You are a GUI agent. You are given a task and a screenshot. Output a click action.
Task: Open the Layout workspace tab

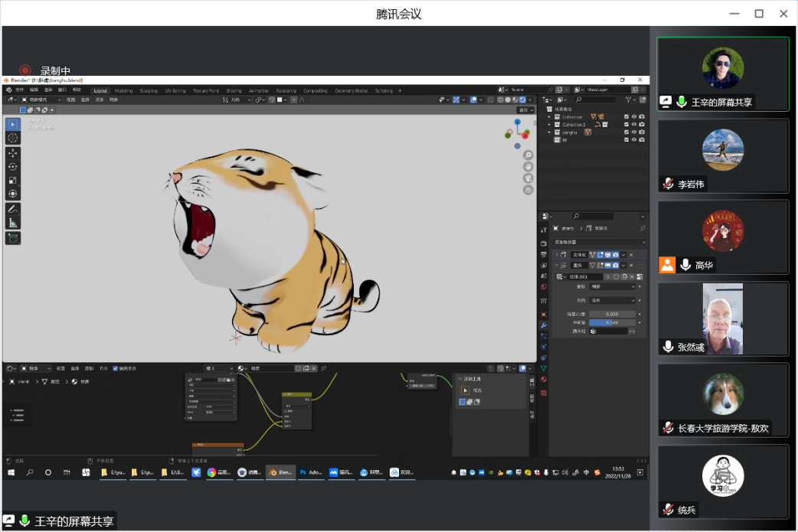click(x=100, y=91)
